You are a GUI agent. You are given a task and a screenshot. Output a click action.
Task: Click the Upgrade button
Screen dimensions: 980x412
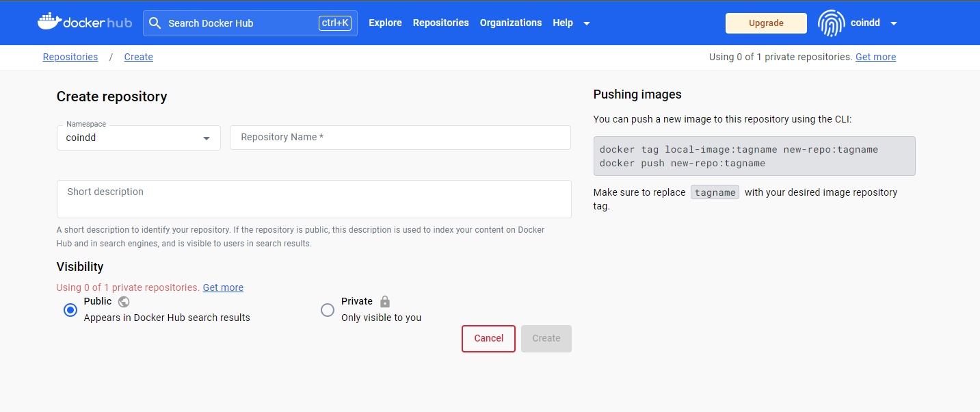(x=766, y=23)
